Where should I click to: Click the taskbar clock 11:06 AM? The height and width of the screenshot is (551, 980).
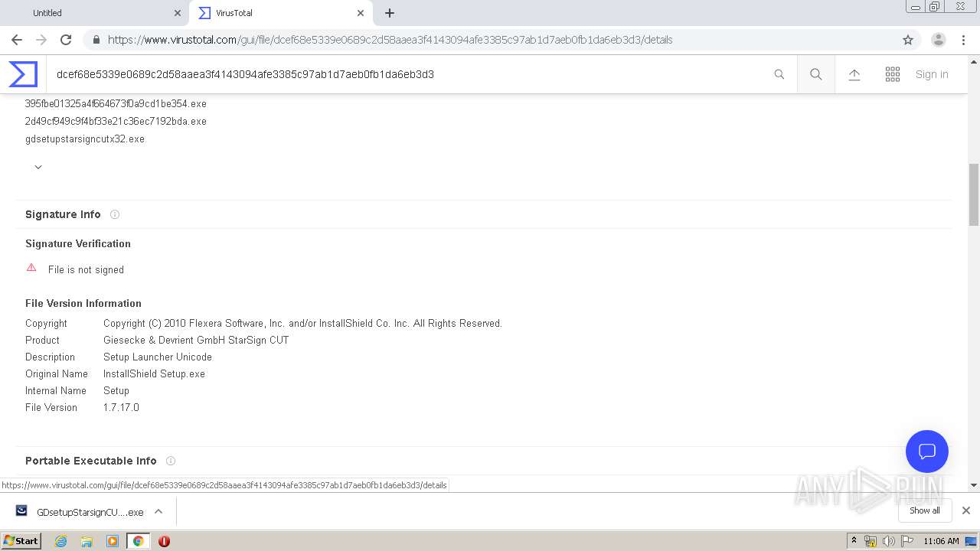[941, 541]
